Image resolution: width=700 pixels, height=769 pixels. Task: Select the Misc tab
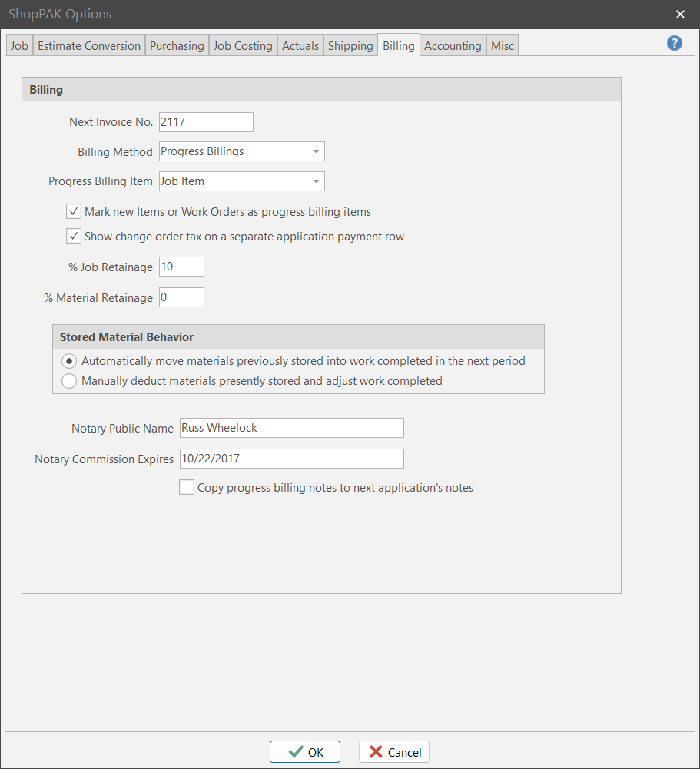pos(503,46)
